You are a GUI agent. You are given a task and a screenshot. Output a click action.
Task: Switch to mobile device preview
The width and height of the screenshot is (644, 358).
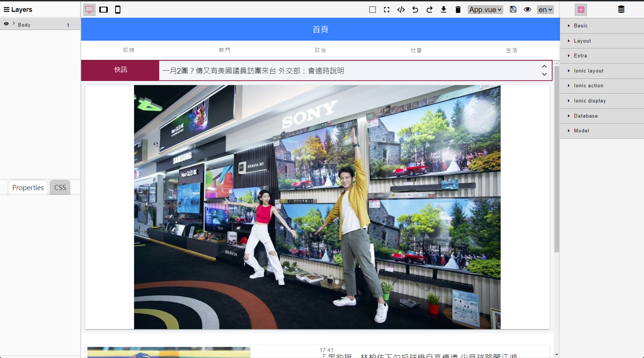(118, 10)
